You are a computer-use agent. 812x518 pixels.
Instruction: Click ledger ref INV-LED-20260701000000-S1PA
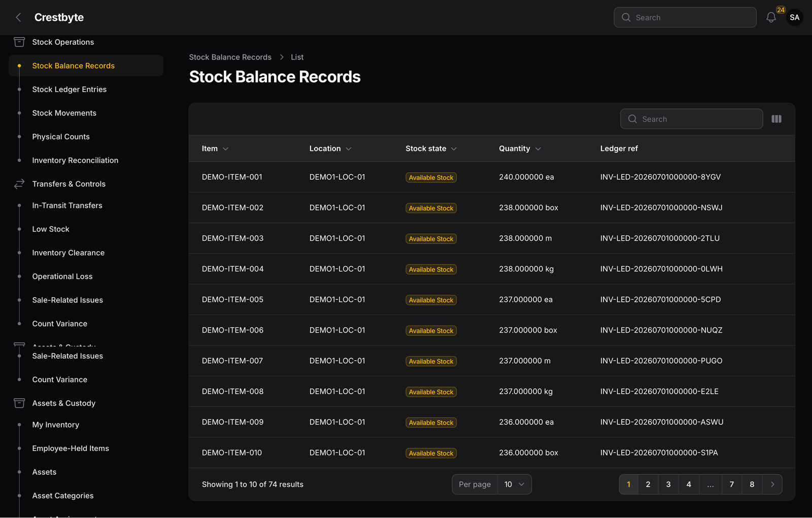659,452
